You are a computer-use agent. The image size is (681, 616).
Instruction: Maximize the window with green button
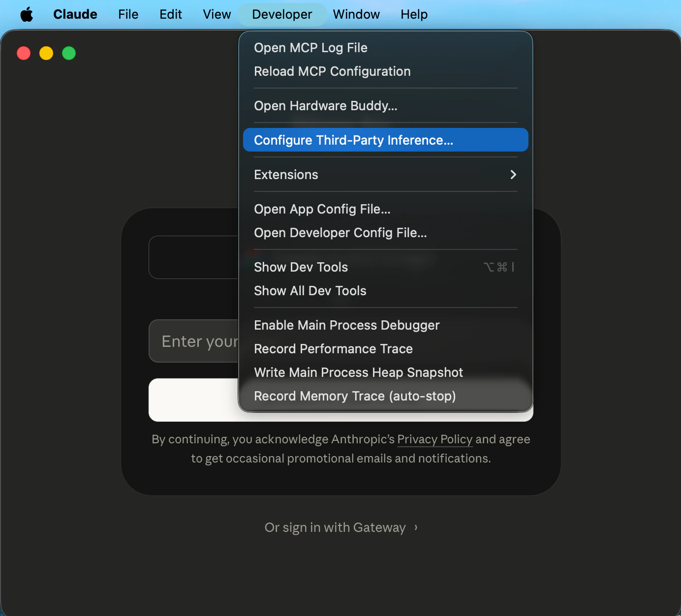click(x=69, y=53)
